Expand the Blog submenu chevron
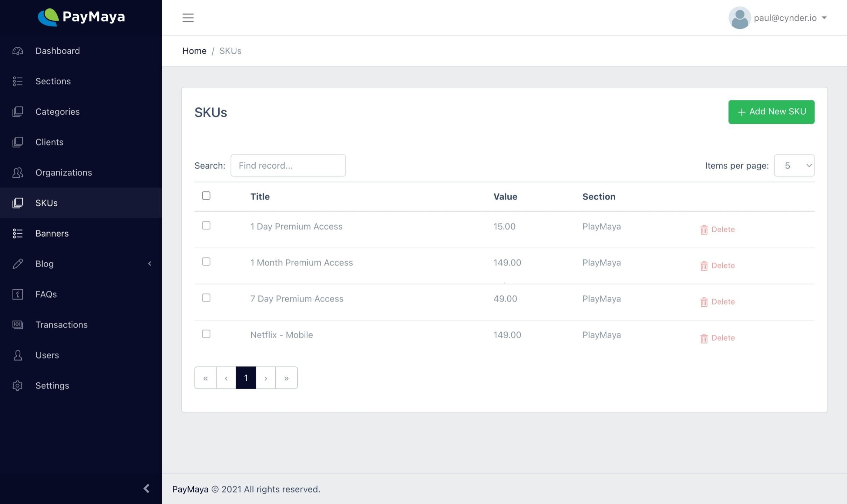This screenshot has height=504, width=847. (x=150, y=264)
